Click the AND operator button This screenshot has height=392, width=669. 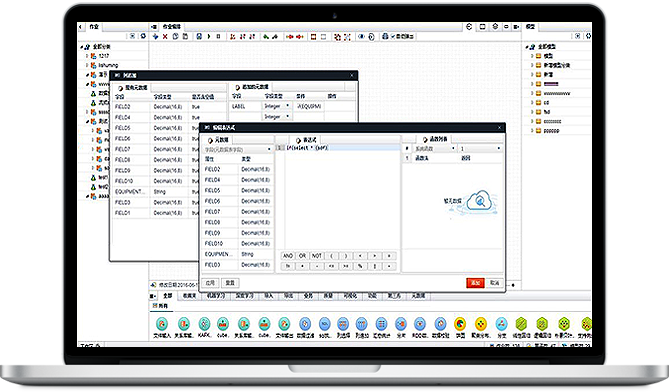(288, 256)
